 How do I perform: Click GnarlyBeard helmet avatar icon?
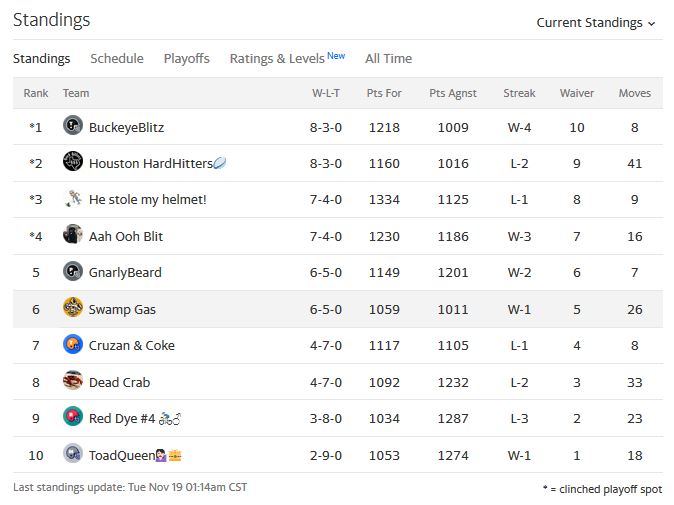tap(73, 271)
